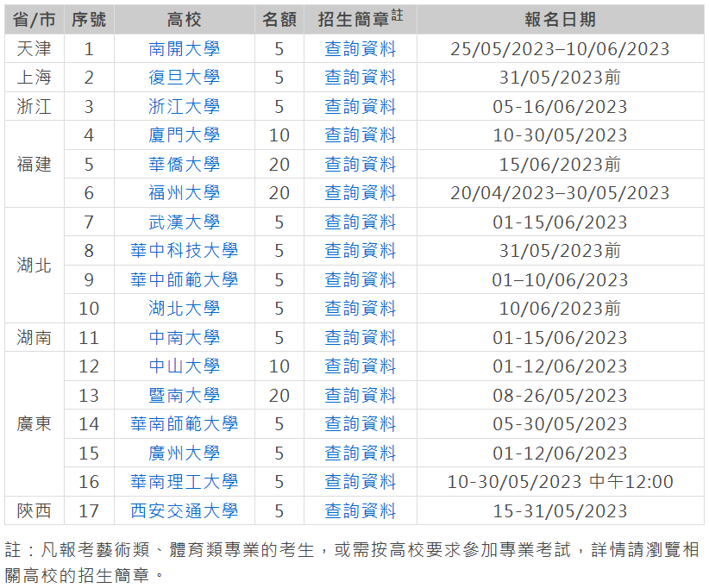
Task: Click the date 10/06/2023前
Action: [561, 309]
